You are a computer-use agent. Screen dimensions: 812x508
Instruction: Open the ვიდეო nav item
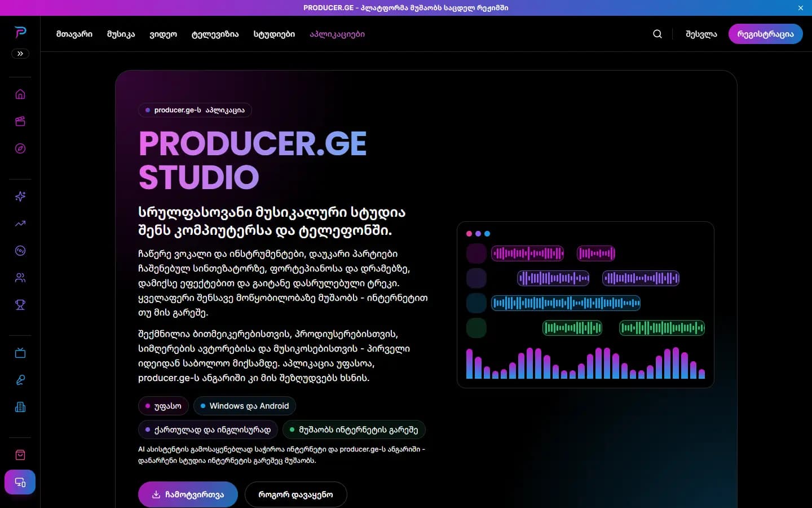coord(164,34)
